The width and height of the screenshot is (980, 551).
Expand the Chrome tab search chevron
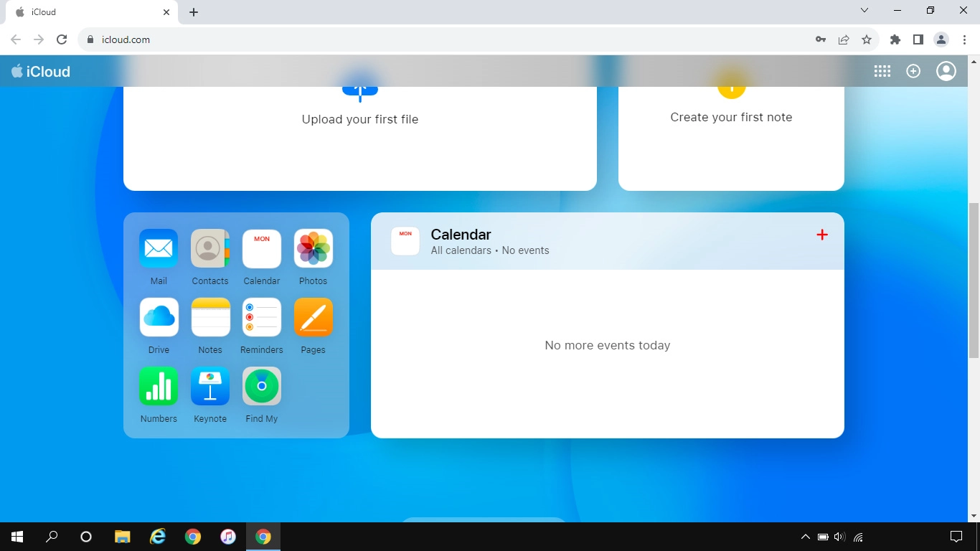(864, 11)
